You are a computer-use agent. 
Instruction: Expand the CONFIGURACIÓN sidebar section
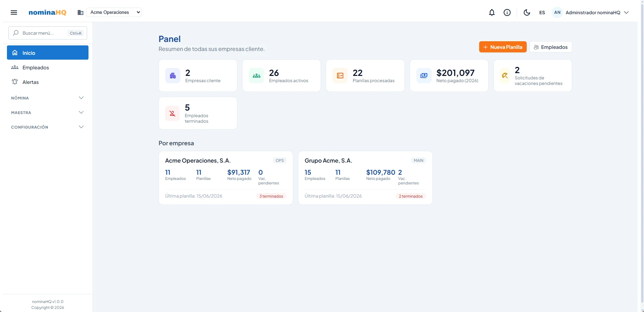[x=48, y=127]
